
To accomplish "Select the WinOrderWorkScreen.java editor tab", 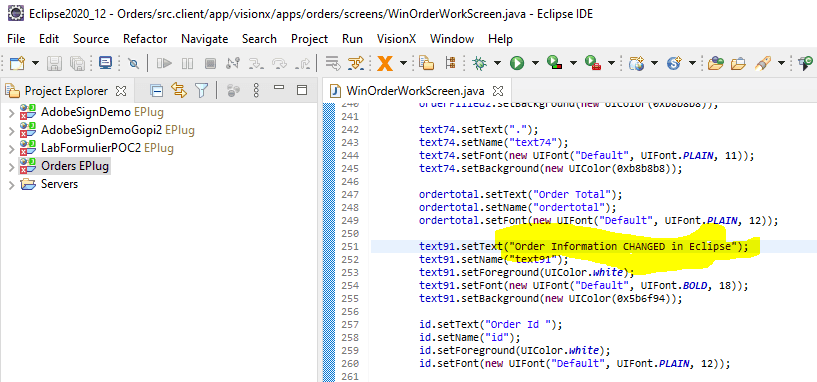I will (x=415, y=91).
